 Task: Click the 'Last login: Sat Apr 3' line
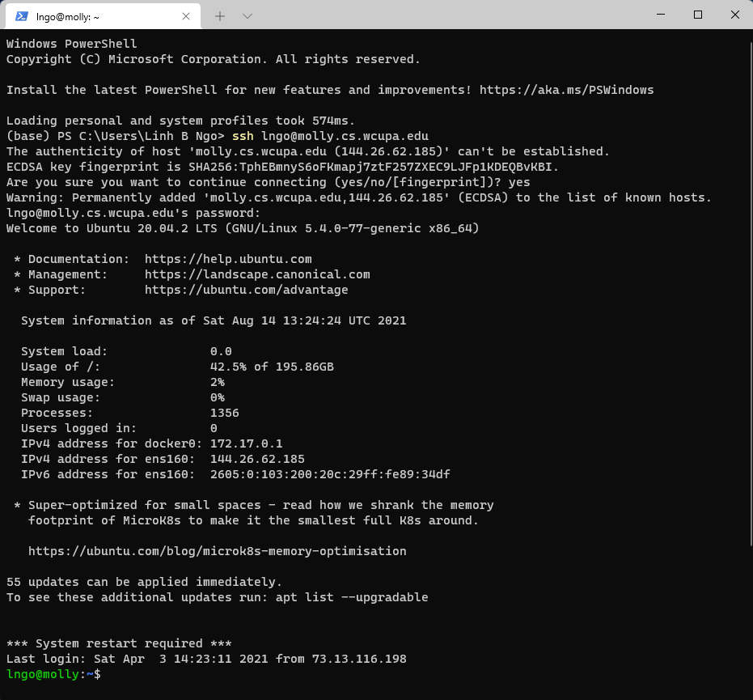tap(206, 659)
